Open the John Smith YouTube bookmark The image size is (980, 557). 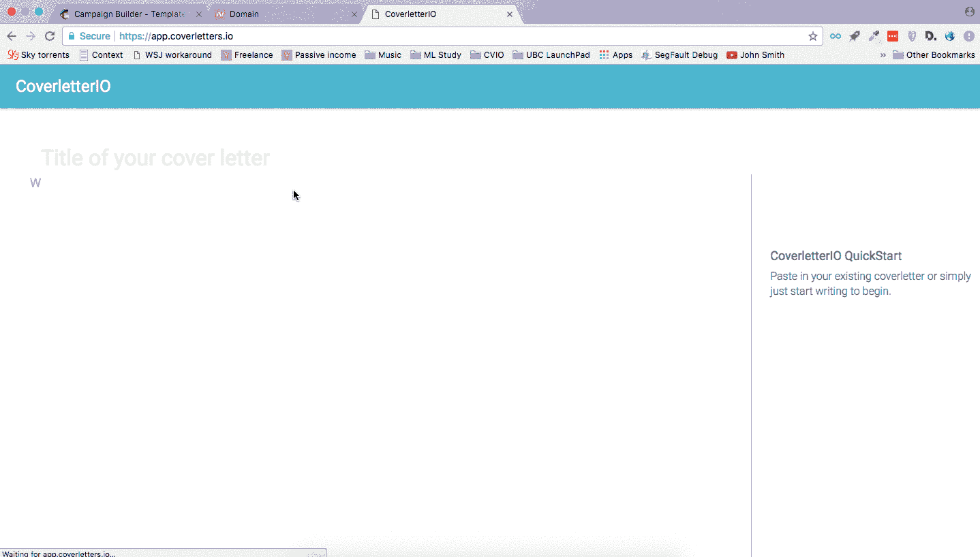point(756,55)
